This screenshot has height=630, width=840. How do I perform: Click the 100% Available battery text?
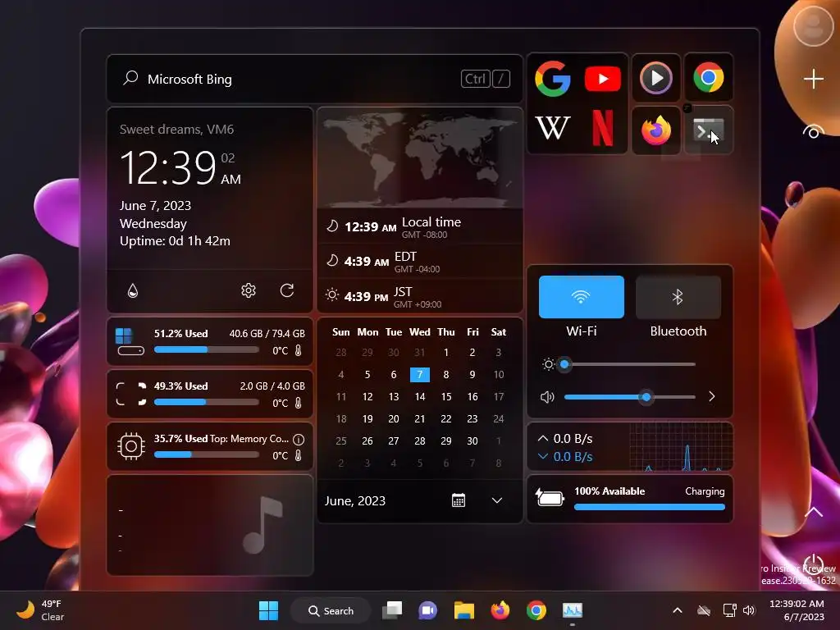[609, 491]
